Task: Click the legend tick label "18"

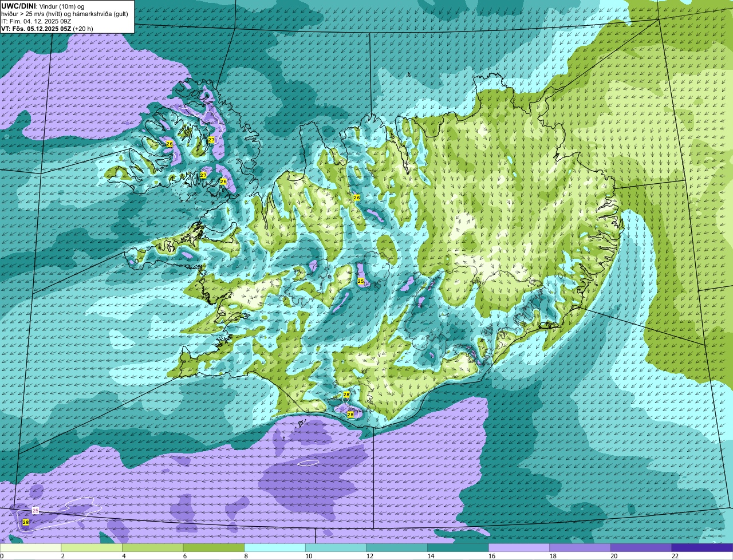Action: coord(553,556)
